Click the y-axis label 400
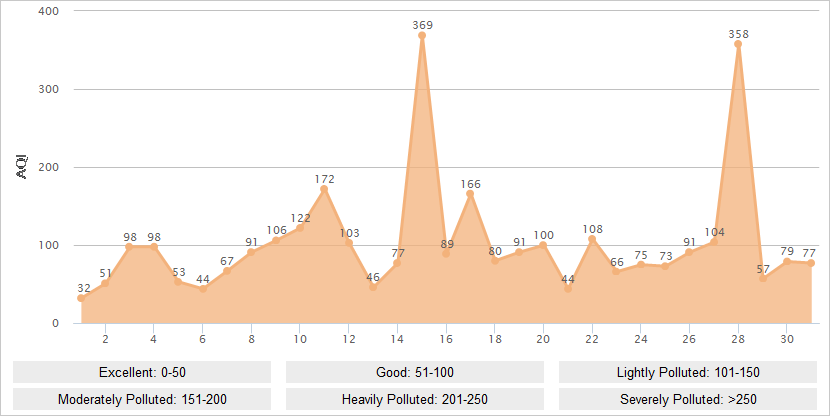The image size is (830, 416). click(48, 11)
